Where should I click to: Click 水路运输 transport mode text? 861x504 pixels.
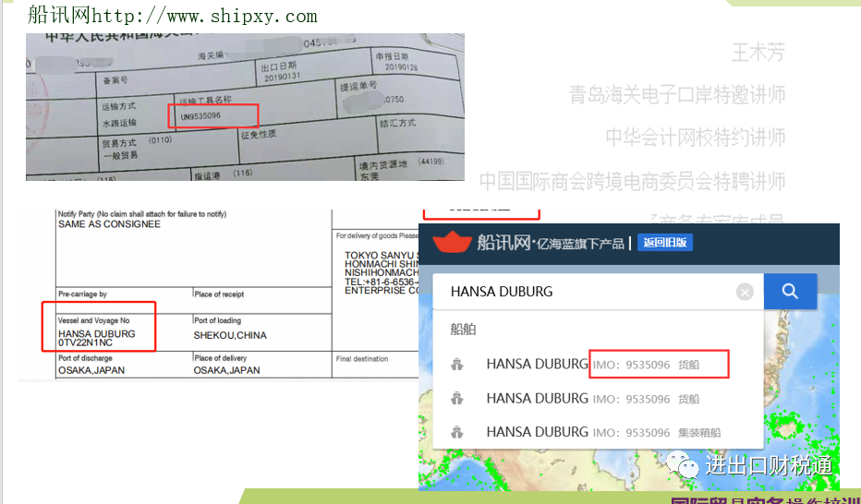coord(119,124)
